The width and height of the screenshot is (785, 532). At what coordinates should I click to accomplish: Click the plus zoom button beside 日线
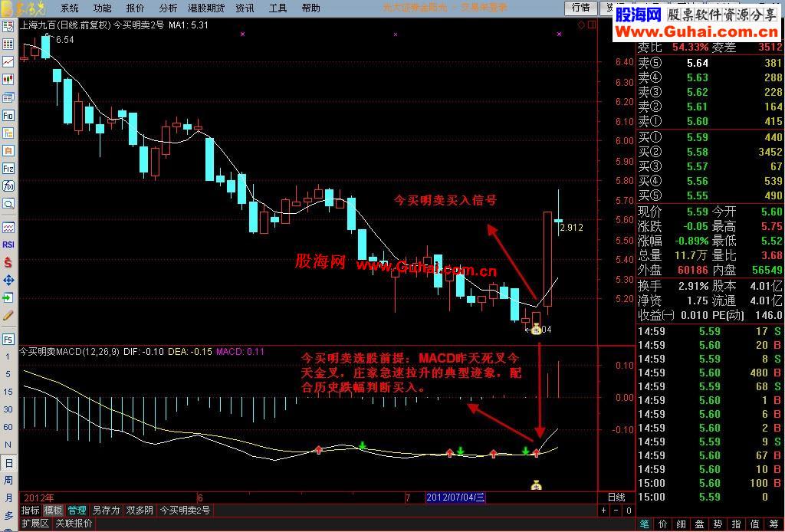604,511
